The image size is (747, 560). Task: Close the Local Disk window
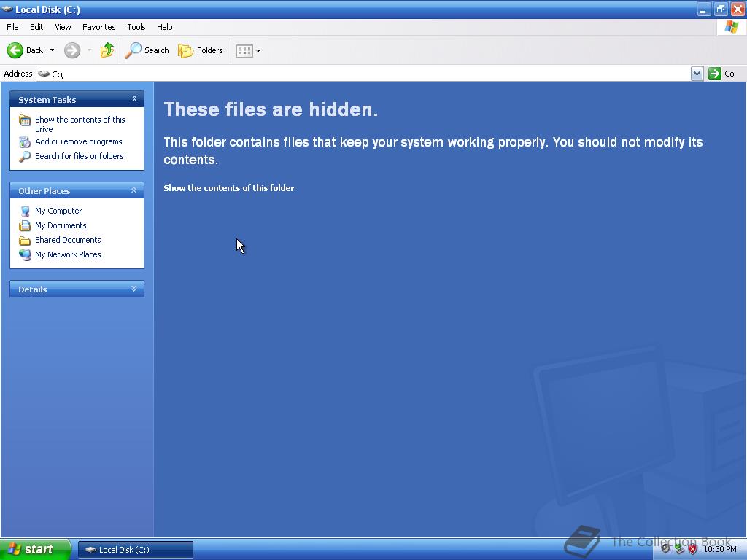click(x=738, y=9)
